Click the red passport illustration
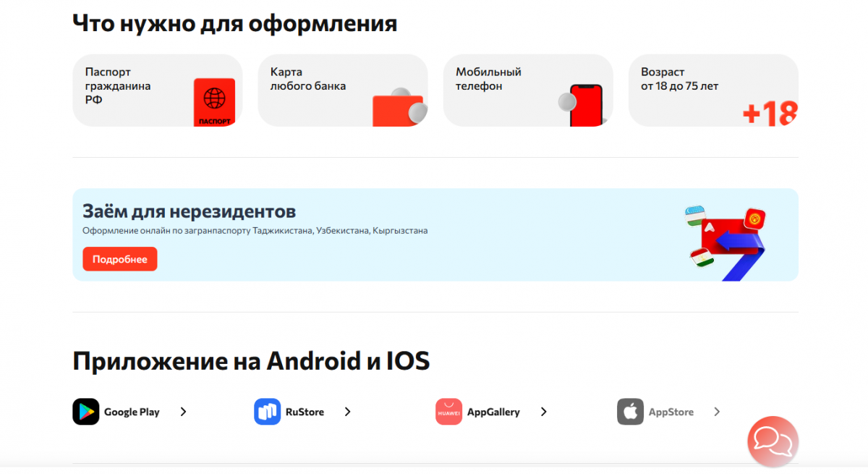This screenshot has height=474, width=868. point(215,102)
